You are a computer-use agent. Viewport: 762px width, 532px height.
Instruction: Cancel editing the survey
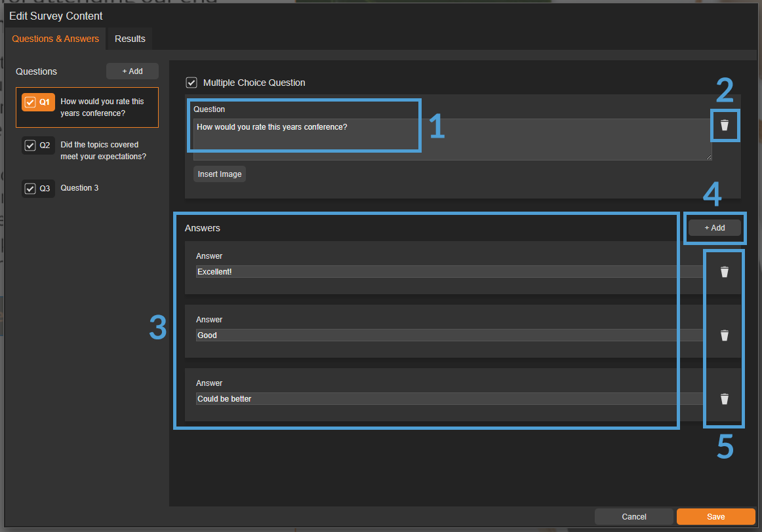[633, 517]
